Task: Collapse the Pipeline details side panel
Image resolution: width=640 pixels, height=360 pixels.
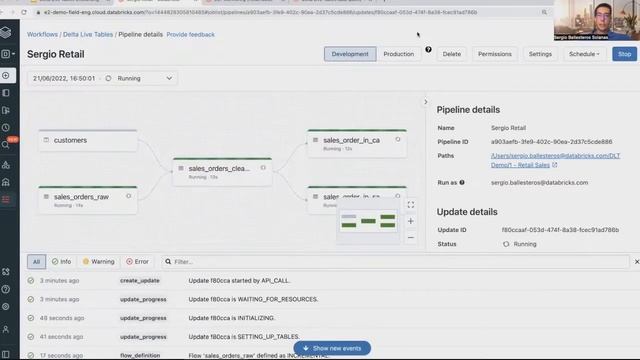Action: (x=425, y=102)
